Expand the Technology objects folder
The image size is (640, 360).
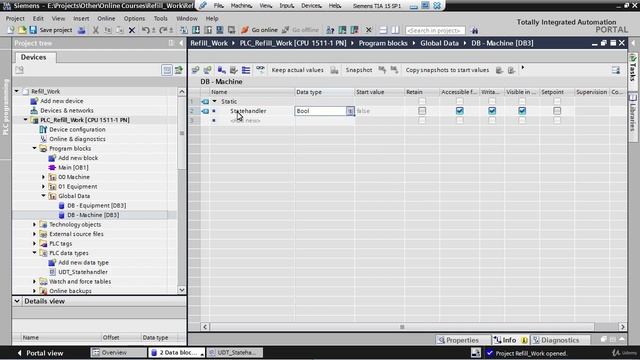35,224
